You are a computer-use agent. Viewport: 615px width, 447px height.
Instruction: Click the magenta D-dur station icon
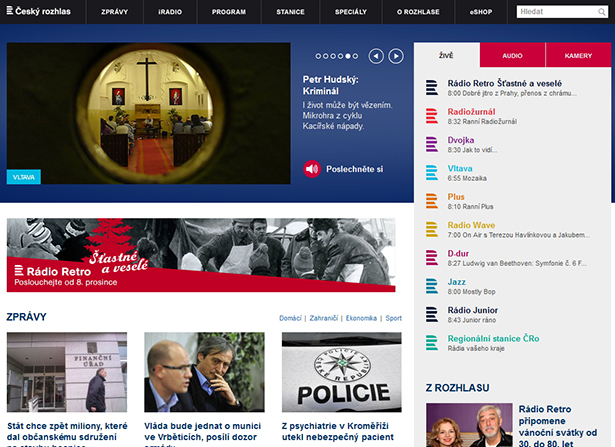point(432,258)
